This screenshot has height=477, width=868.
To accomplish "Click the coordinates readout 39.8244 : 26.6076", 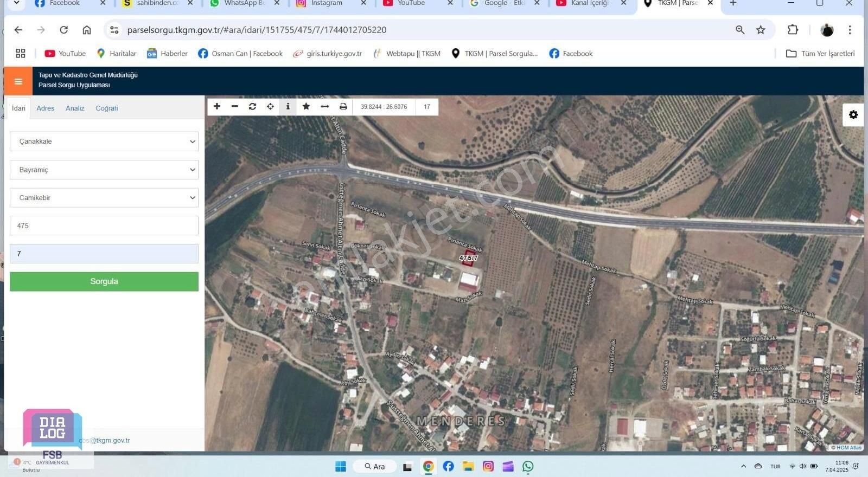I will (x=384, y=107).
